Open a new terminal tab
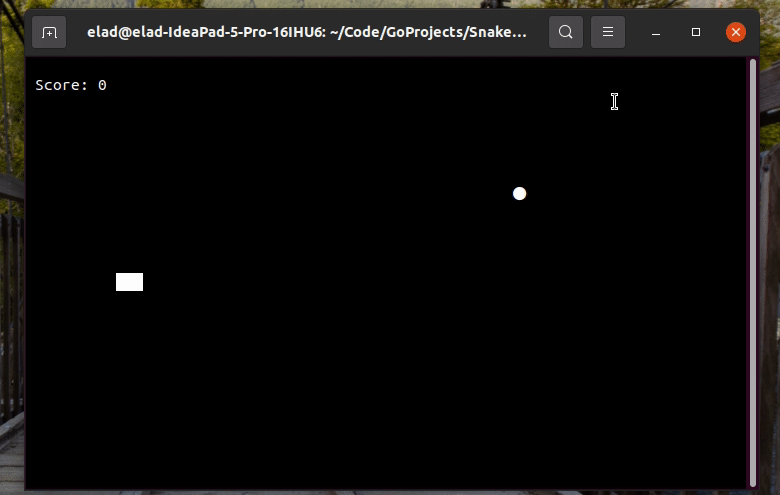Screen dimensions: 780x495 click(49, 32)
